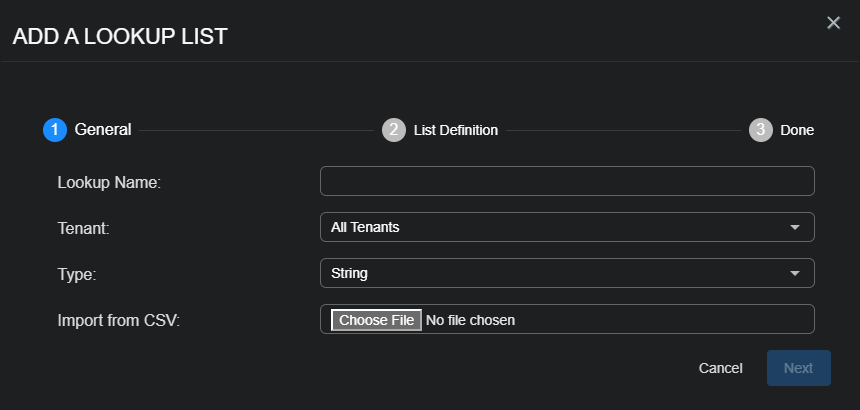Open the String type dropdown

[x=556, y=273]
